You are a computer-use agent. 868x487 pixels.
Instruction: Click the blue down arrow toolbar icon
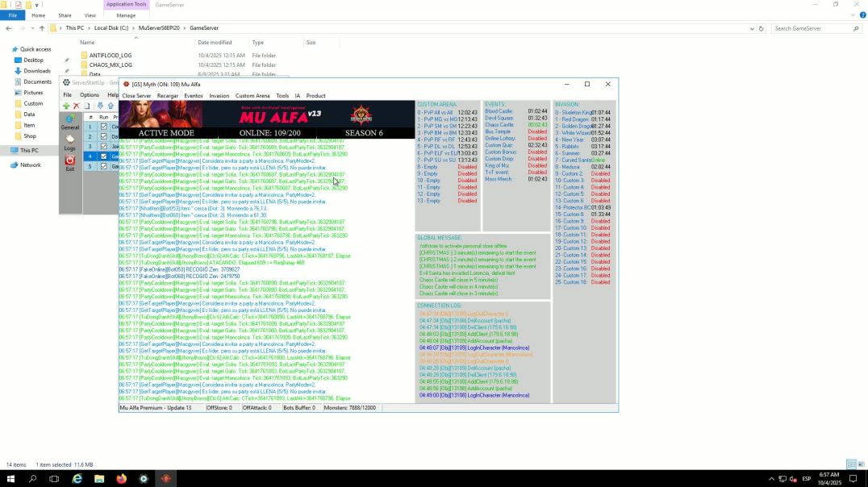tap(100, 106)
